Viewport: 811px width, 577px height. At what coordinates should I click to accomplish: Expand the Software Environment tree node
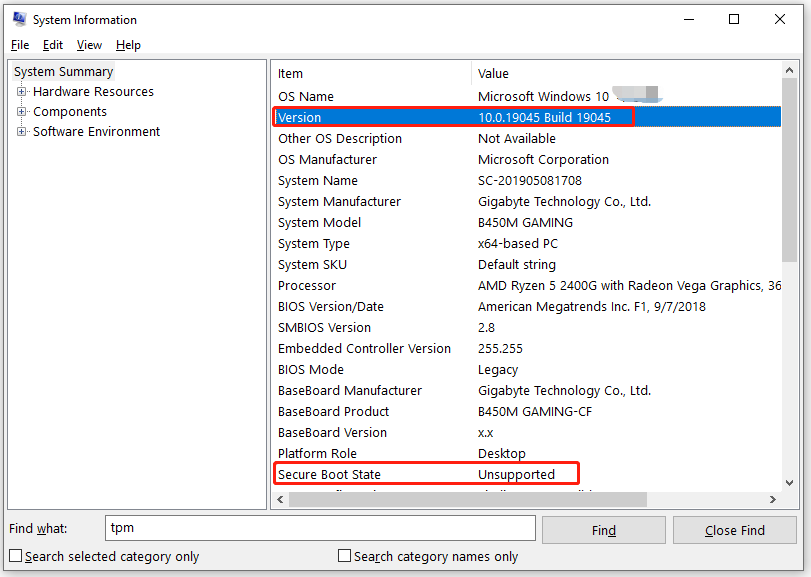click(22, 131)
